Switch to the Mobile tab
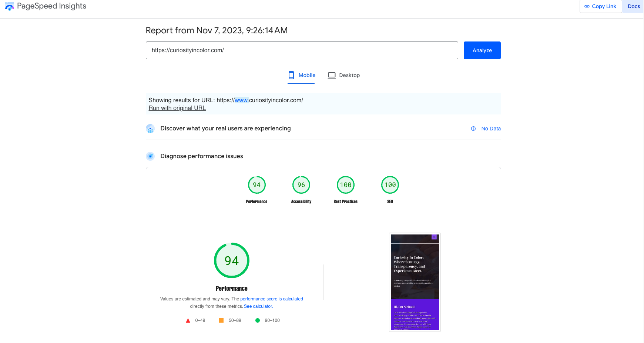 301,75
